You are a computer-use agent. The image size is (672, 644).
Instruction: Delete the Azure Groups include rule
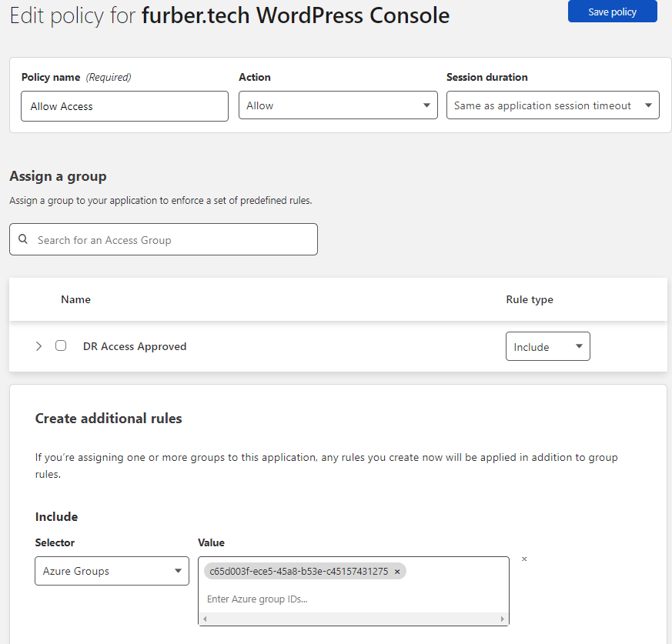[524, 559]
